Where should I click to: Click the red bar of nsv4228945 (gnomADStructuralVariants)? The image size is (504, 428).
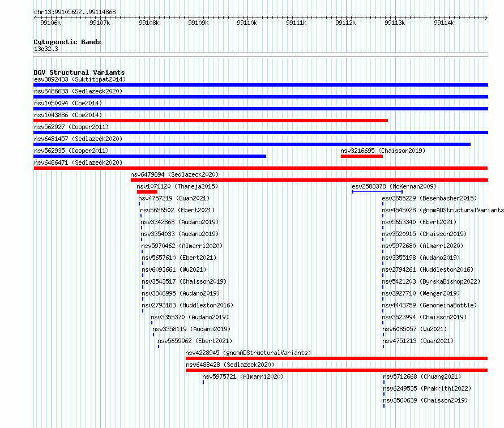tap(336, 358)
